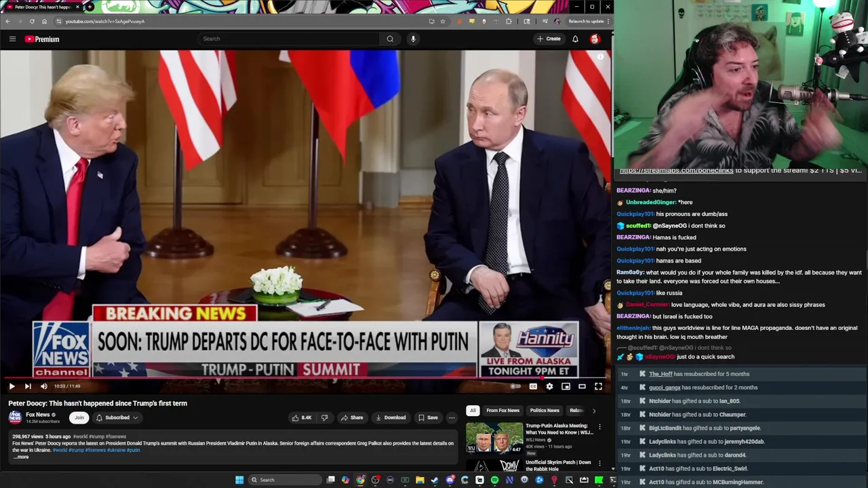Image resolution: width=868 pixels, height=488 pixels.
Task: Open the Windows Start menu
Action: [239, 480]
